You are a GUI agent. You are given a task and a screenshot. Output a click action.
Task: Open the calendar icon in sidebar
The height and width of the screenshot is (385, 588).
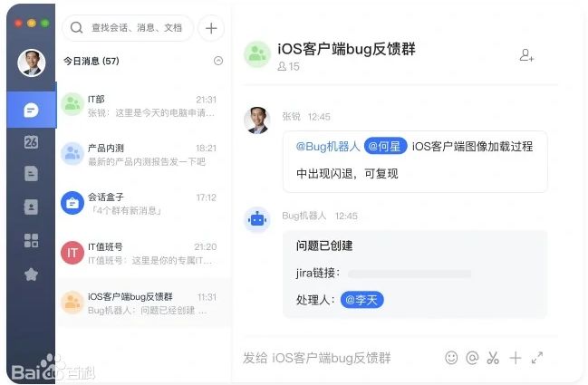coord(31,142)
